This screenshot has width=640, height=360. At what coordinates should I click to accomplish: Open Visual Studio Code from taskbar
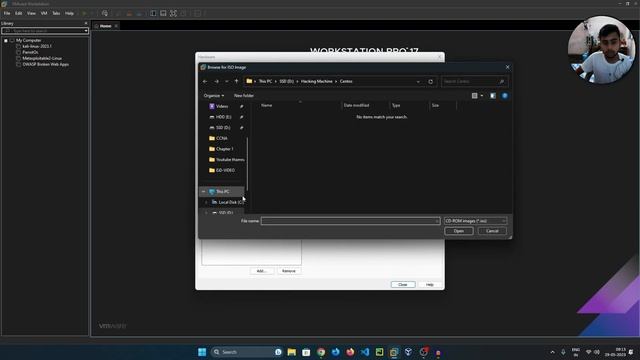tap(365, 352)
